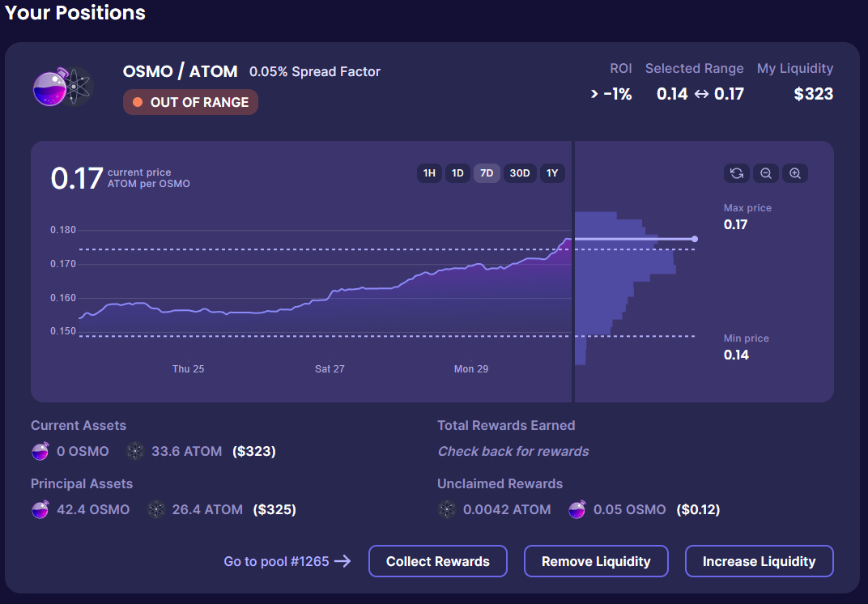This screenshot has height=604, width=868.
Task: Click the OSMO/ATOM pool token pair icon
Action: point(63,87)
